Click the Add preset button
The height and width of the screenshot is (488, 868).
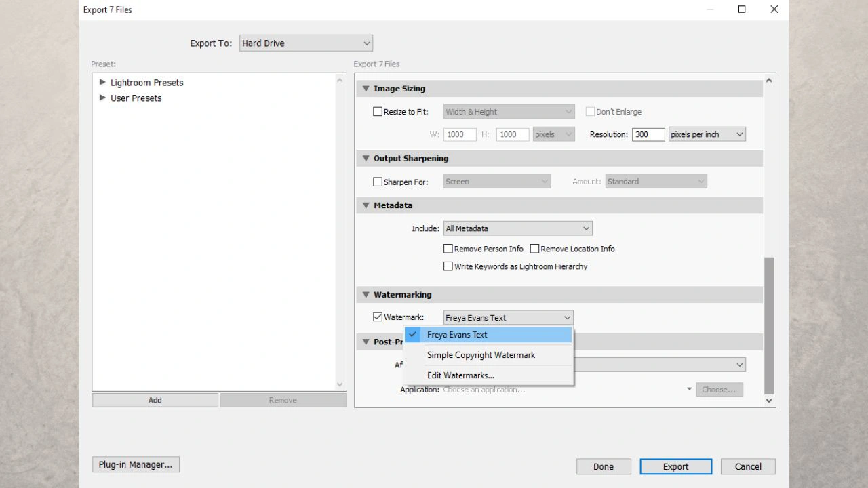click(155, 400)
